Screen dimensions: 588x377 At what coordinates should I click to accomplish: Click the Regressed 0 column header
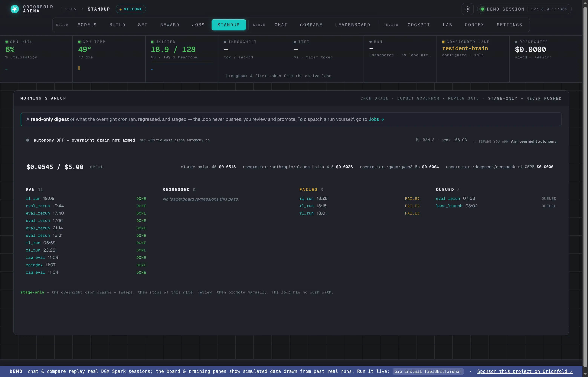179,190
